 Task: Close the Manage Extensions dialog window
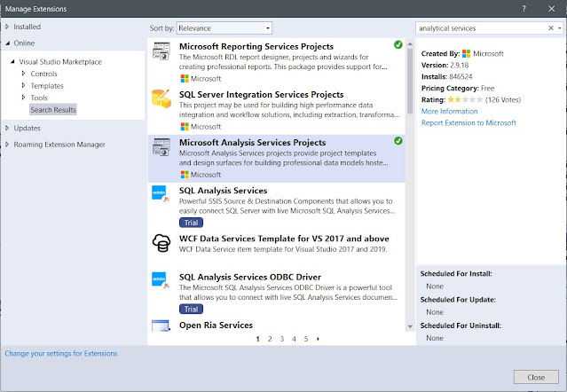pyautogui.click(x=551, y=9)
